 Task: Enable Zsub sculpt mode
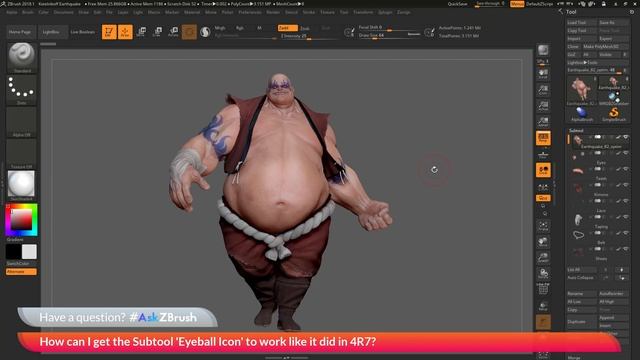305,28
